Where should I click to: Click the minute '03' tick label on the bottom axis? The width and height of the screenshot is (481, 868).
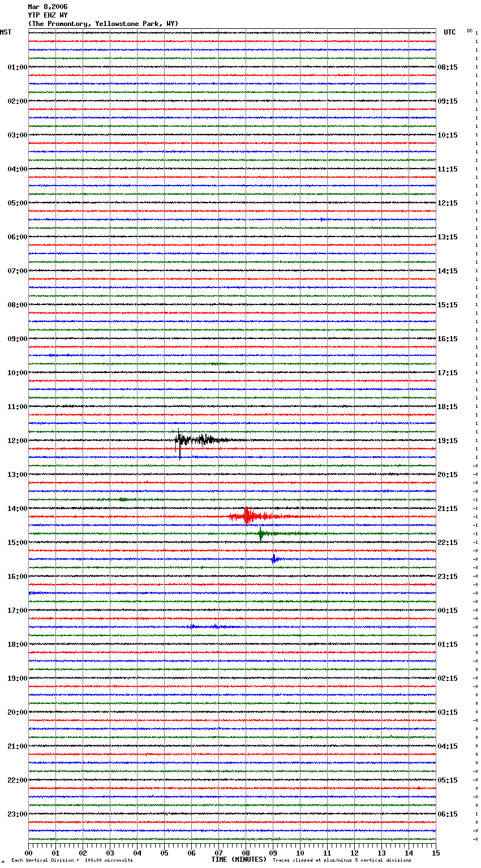pos(110,853)
